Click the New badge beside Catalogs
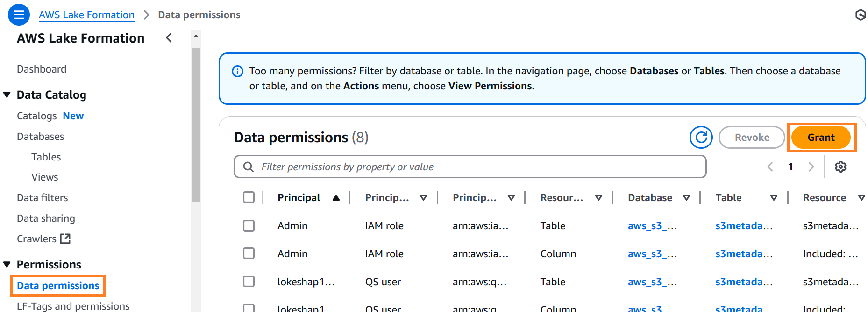 point(73,116)
